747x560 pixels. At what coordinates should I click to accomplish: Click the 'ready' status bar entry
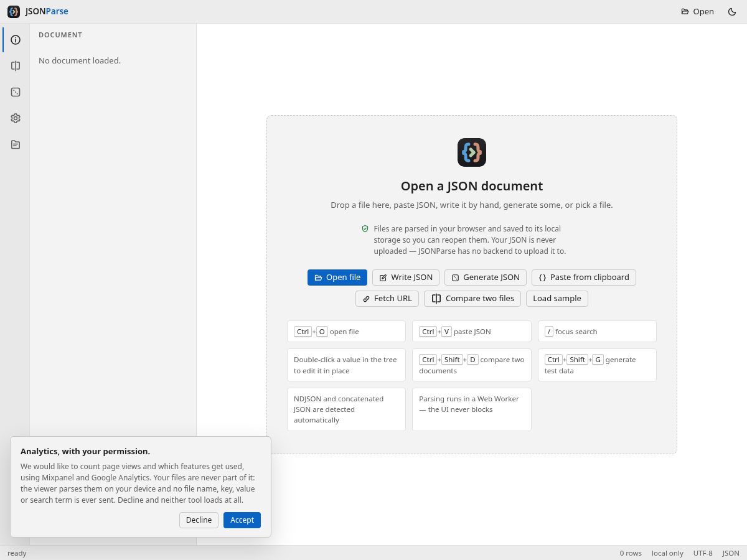17,553
